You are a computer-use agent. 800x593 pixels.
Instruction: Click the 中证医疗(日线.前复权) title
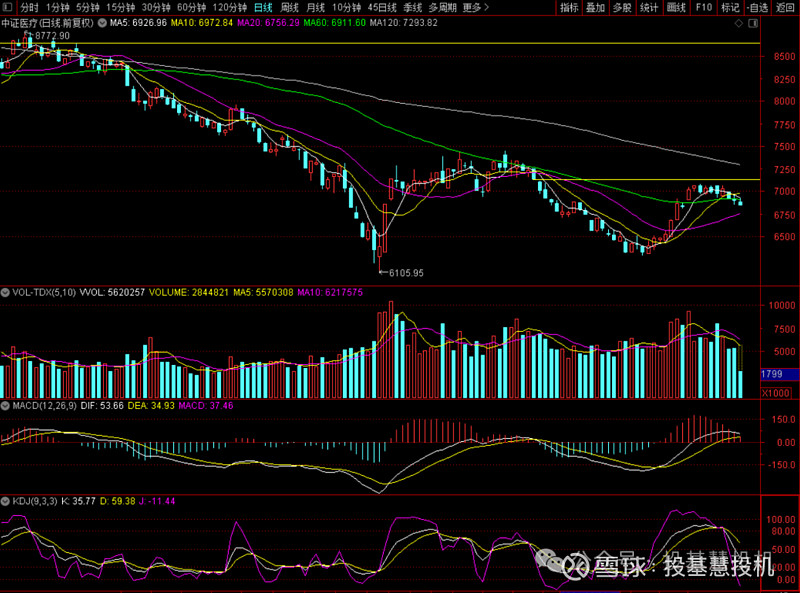click(47, 23)
